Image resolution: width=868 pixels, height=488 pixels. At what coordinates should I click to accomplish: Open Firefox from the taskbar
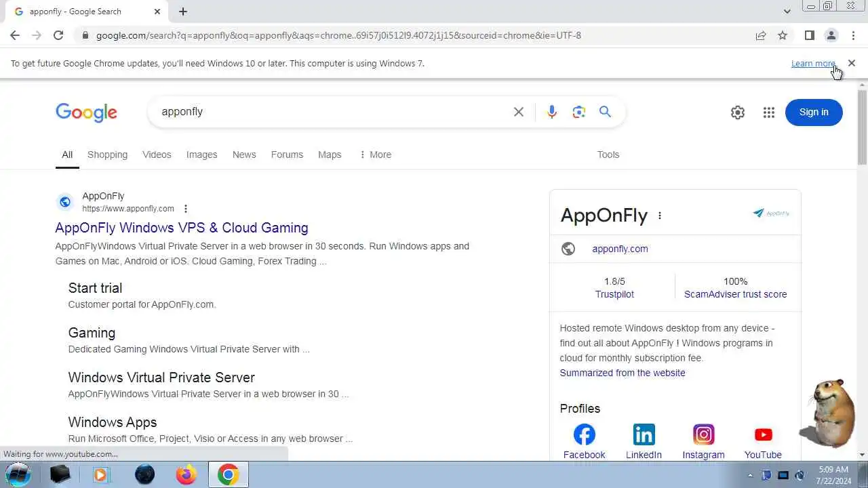point(186,475)
